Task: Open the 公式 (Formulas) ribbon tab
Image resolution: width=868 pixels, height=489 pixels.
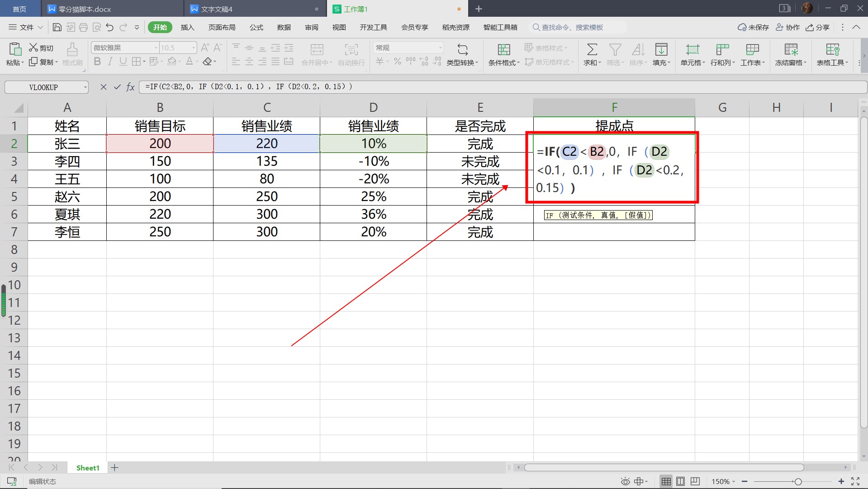Action: tap(256, 27)
